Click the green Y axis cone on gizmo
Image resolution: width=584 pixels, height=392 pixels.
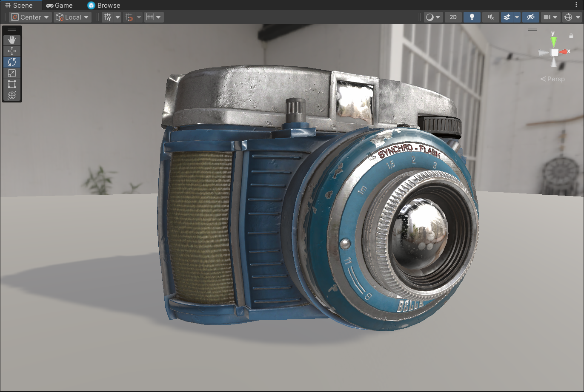pos(553,41)
